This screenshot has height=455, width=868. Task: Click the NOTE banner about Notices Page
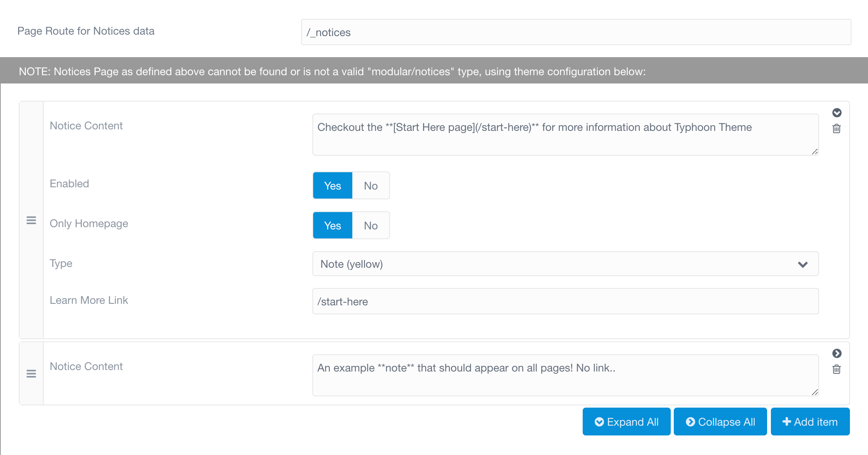coord(434,70)
